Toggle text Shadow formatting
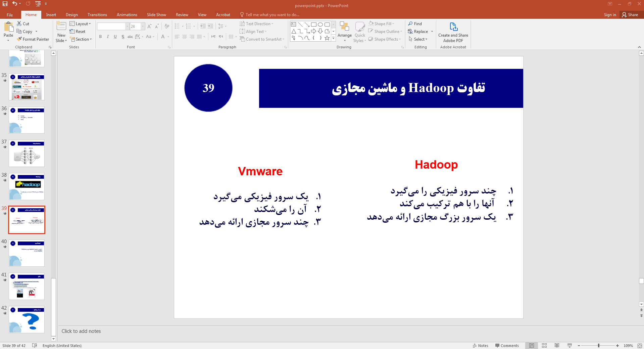The width and height of the screenshot is (644, 349). click(x=123, y=37)
